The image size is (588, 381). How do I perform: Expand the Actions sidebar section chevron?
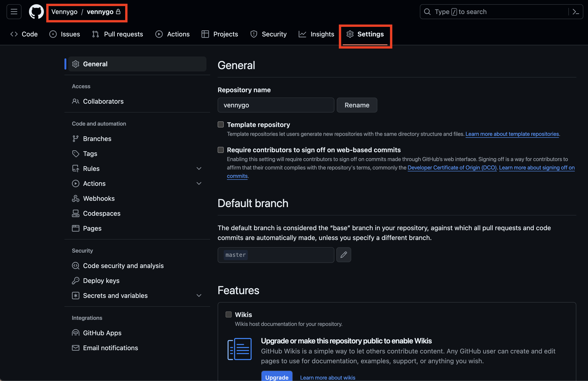[199, 183]
